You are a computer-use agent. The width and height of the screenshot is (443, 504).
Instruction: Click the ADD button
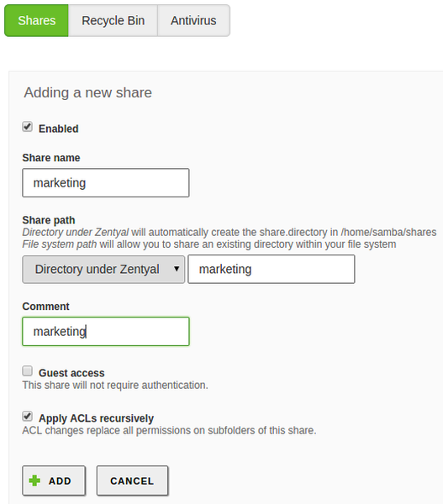click(x=54, y=480)
